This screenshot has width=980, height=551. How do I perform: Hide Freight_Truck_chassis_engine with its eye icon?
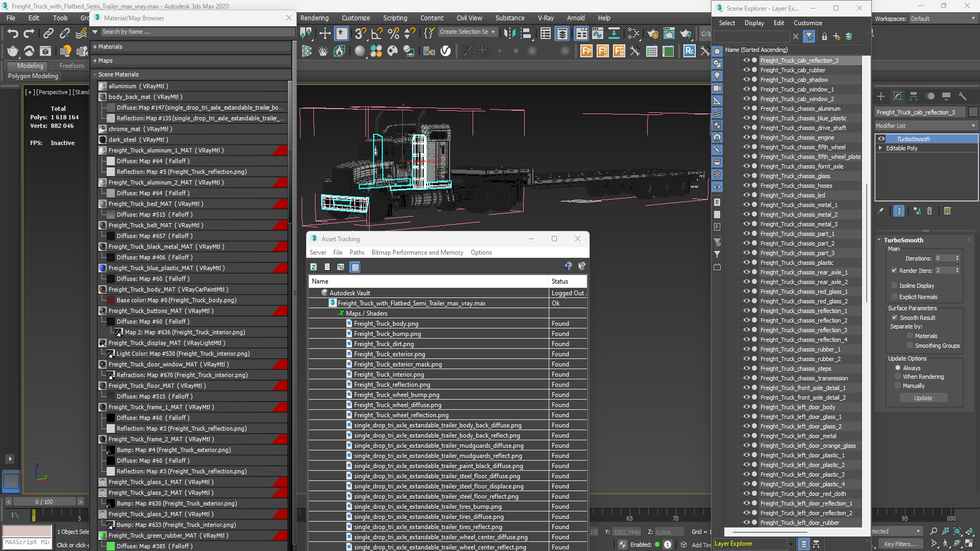pyautogui.click(x=746, y=137)
